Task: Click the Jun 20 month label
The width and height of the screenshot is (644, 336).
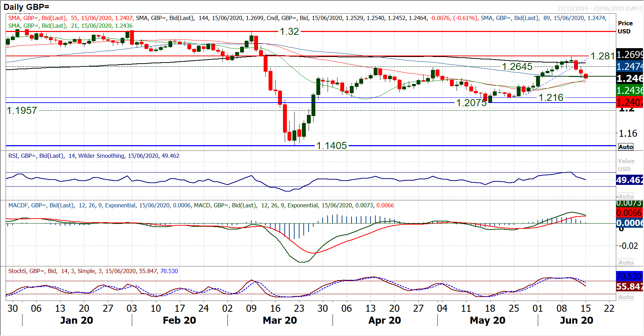Action: pos(576,320)
